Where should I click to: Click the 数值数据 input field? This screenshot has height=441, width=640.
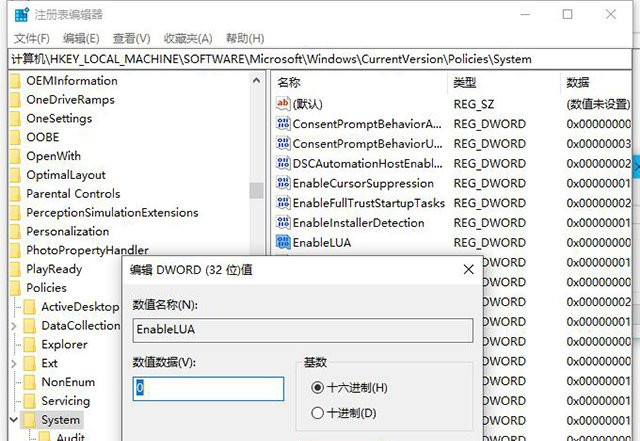208,388
